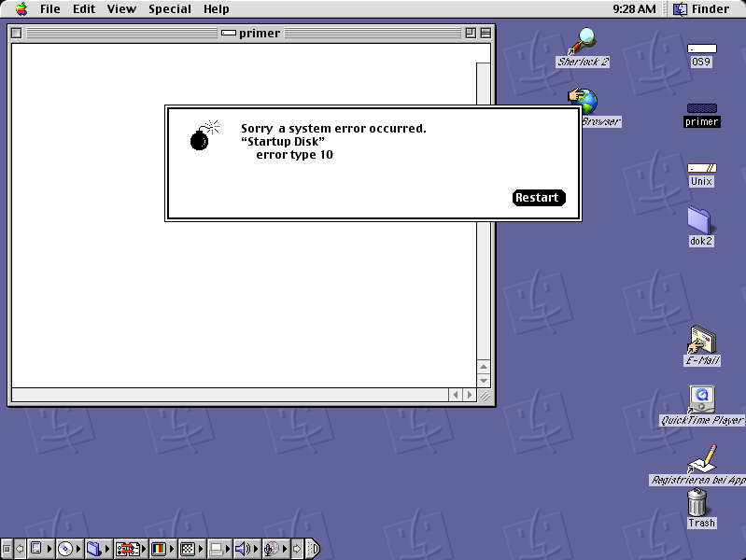Open File Sharing control strip module
The width and height of the screenshot is (746, 560).
(98, 549)
